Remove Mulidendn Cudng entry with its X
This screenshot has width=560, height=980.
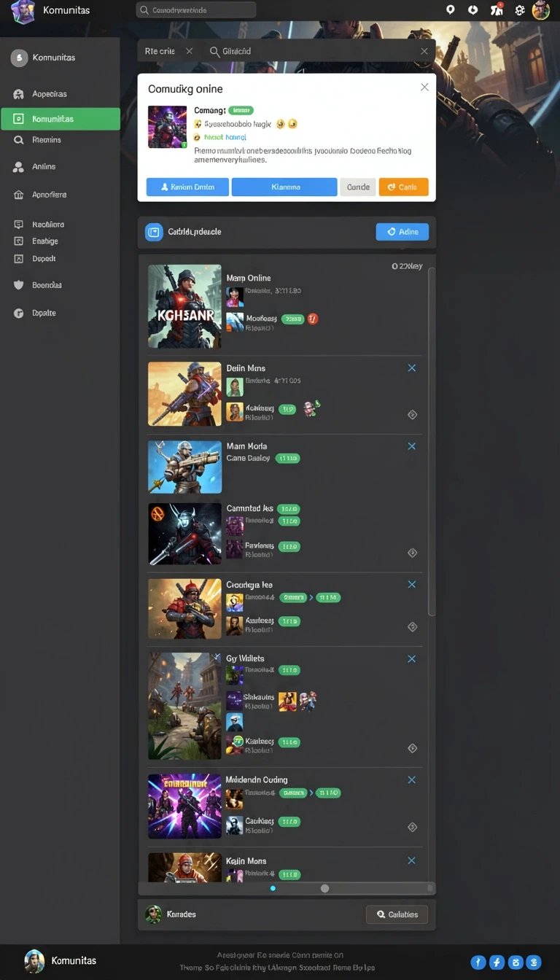pos(412,780)
